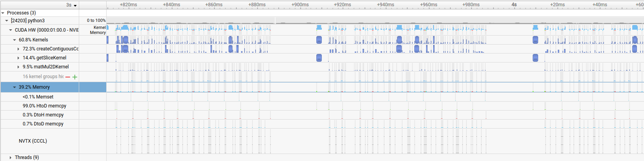This screenshot has width=644, height=161.
Task: Open the 3s time scale dropdown
Action: (71, 5)
